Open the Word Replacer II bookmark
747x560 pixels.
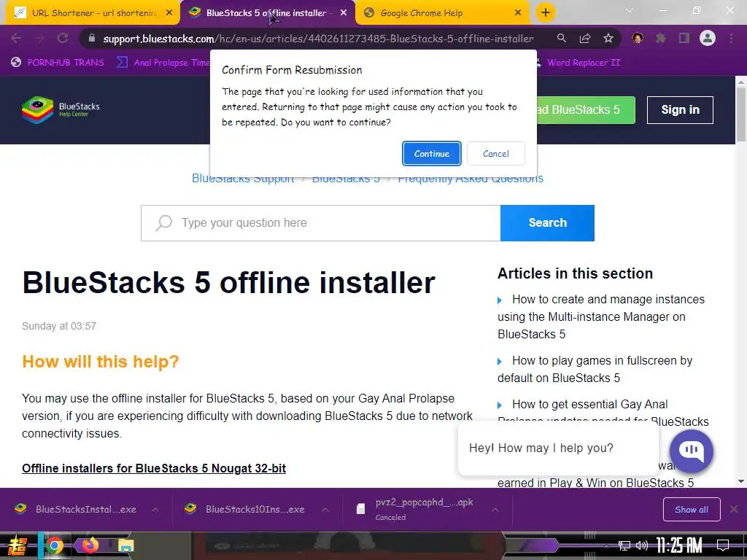coord(578,63)
